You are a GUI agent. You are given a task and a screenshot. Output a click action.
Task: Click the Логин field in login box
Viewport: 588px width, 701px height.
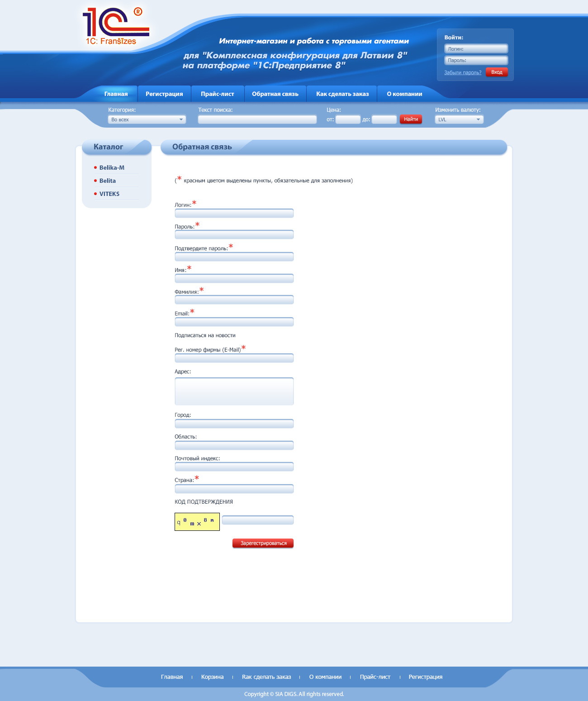[x=476, y=49]
